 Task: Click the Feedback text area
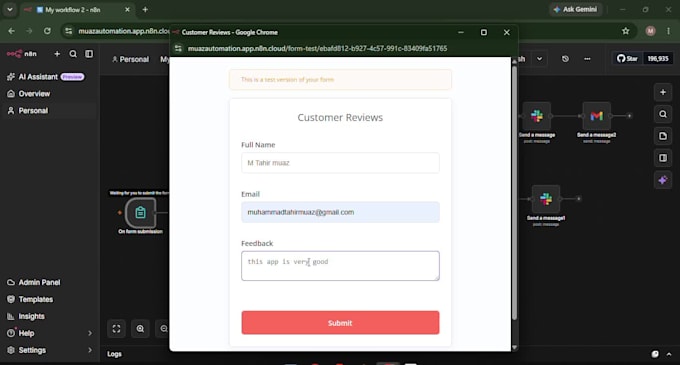point(340,266)
